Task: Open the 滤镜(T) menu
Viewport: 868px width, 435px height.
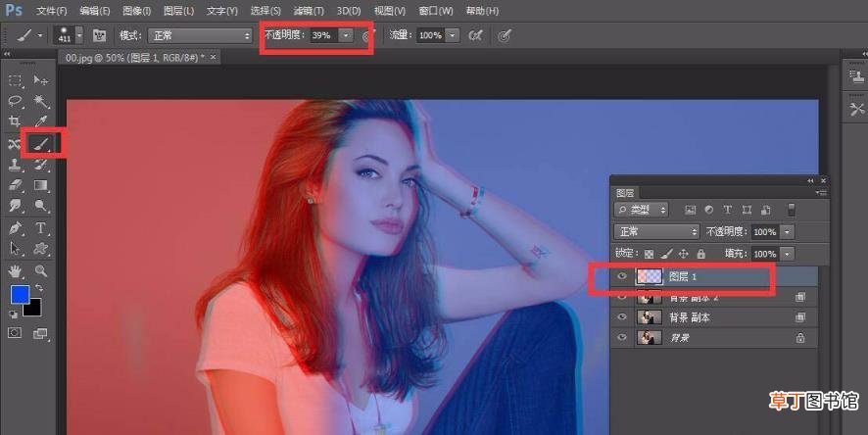Action: [309, 11]
